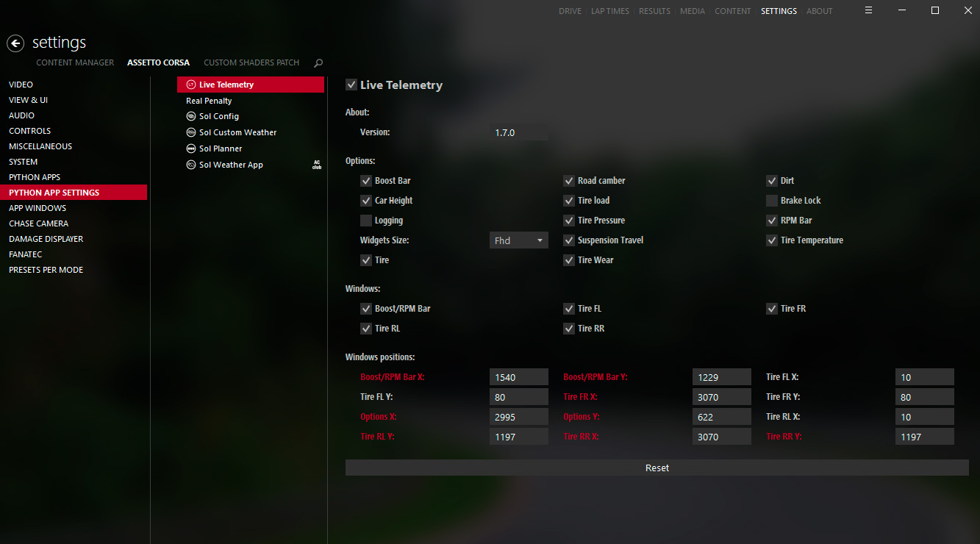Click the Sol Custom Weather app icon
Viewport: 980px width, 544px height.
tap(191, 132)
